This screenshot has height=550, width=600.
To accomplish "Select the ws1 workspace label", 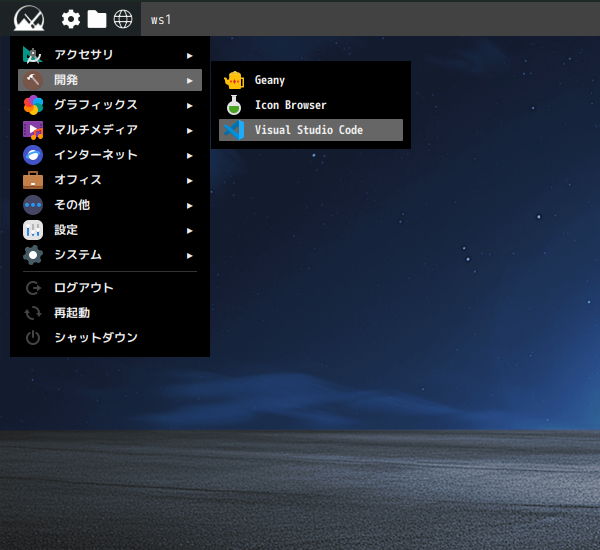I will (x=161, y=20).
